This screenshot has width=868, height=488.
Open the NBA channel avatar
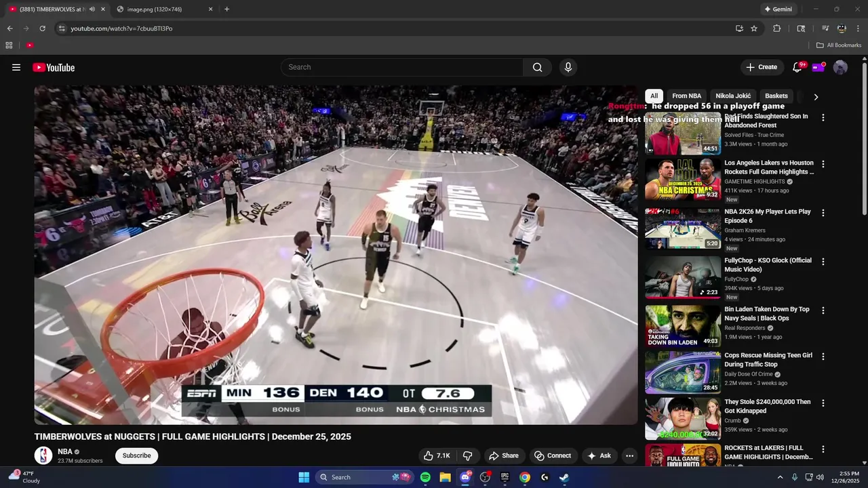43,455
